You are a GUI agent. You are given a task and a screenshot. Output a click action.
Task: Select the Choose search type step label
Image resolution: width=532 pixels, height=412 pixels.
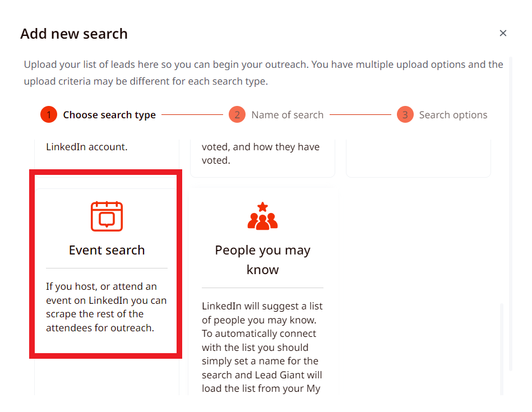(x=109, y=115)
